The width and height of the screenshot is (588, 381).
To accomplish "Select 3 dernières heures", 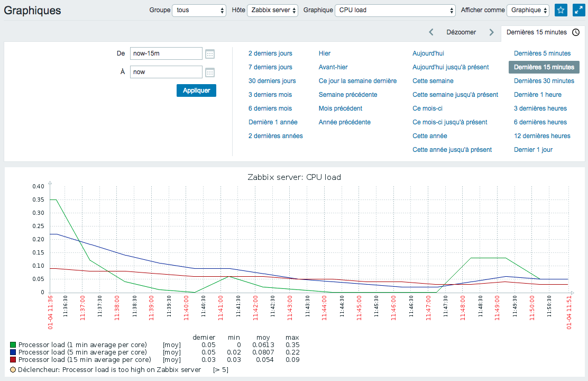I will [540, 108].
